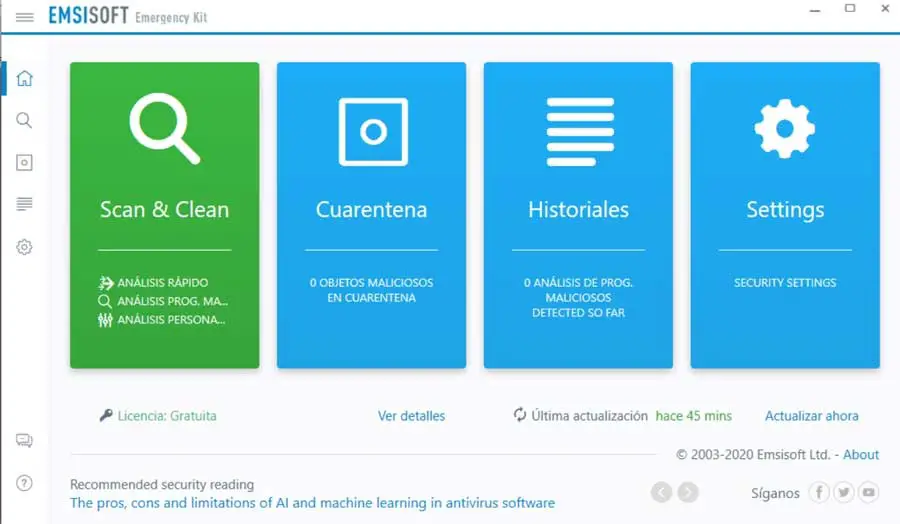
Task: Start ANÁLISIS PERSONA... custom scan
Action: click(162, 320)
